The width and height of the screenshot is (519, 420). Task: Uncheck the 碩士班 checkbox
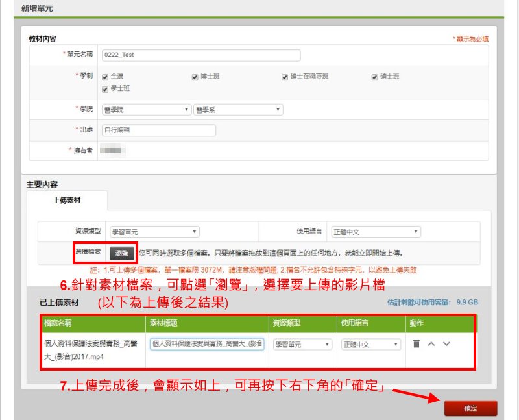tap(375, 77)
